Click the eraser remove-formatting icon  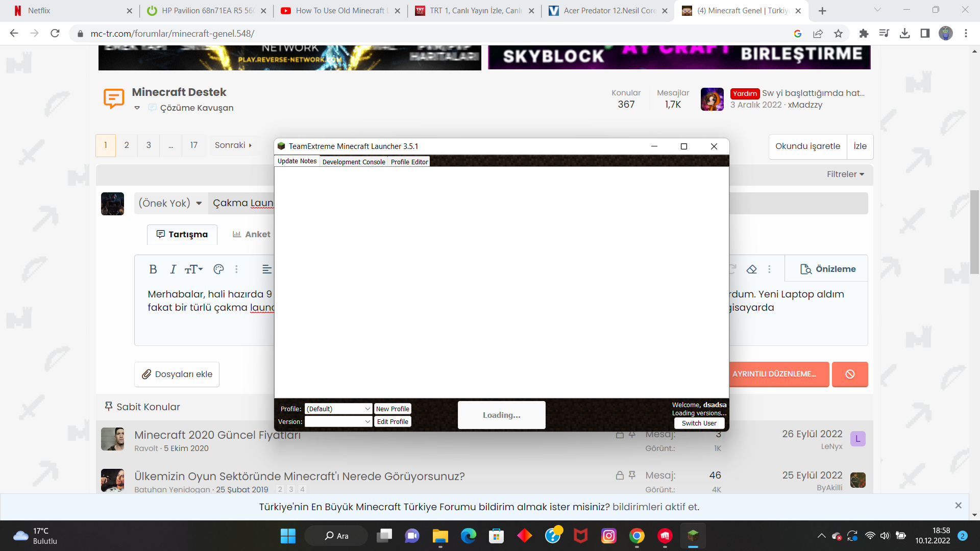tap(751, 269)
